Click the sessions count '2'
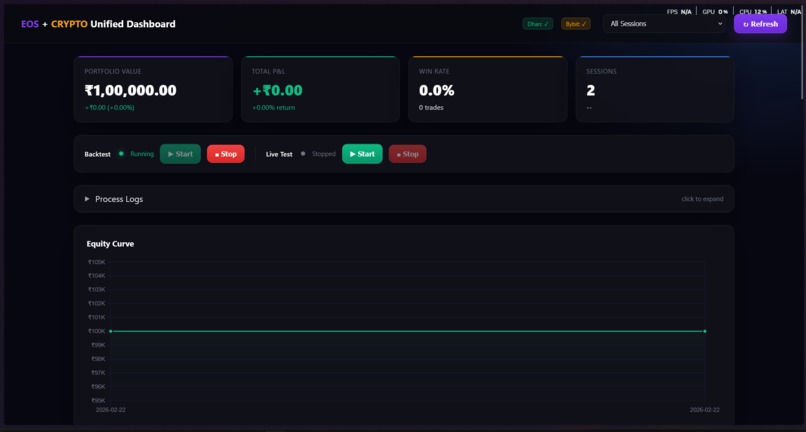Image resolution: width=806 pixels, height=432 pixels. click(x=591, y=91)
